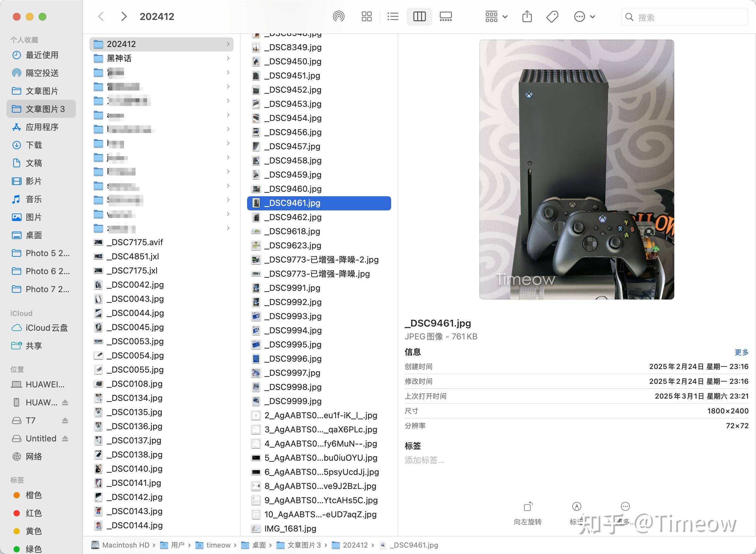Click the Share icon in toolbar
Viewport: 756px width, 554px height.
(x=527, y=16)
